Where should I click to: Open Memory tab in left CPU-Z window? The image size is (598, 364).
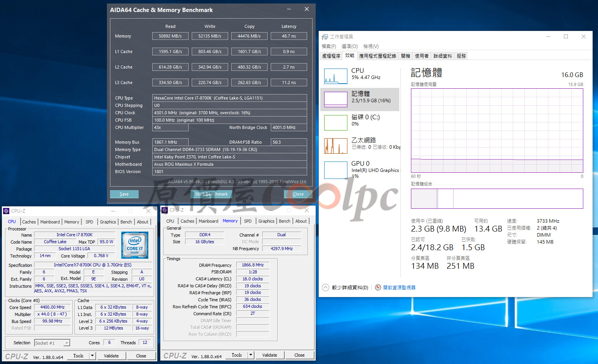(72, 222)
